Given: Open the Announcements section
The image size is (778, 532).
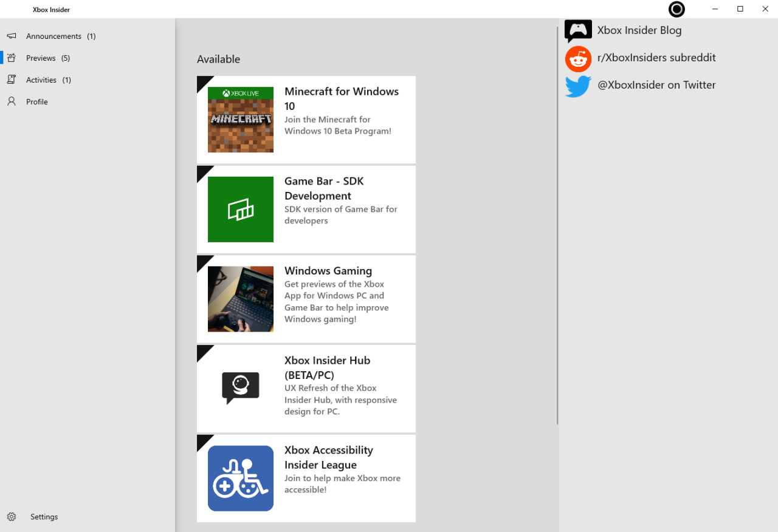Looking at the screenshot, I should pyautogui.click(x=53, y=36).
